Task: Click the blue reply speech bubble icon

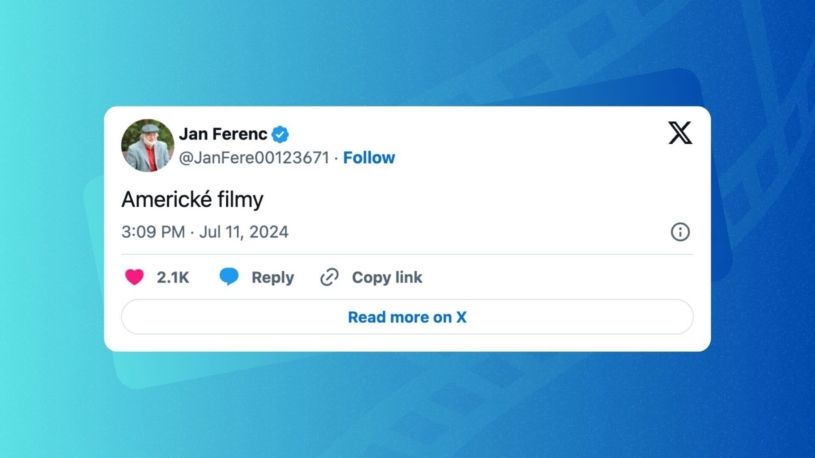Action: [229, 277]
